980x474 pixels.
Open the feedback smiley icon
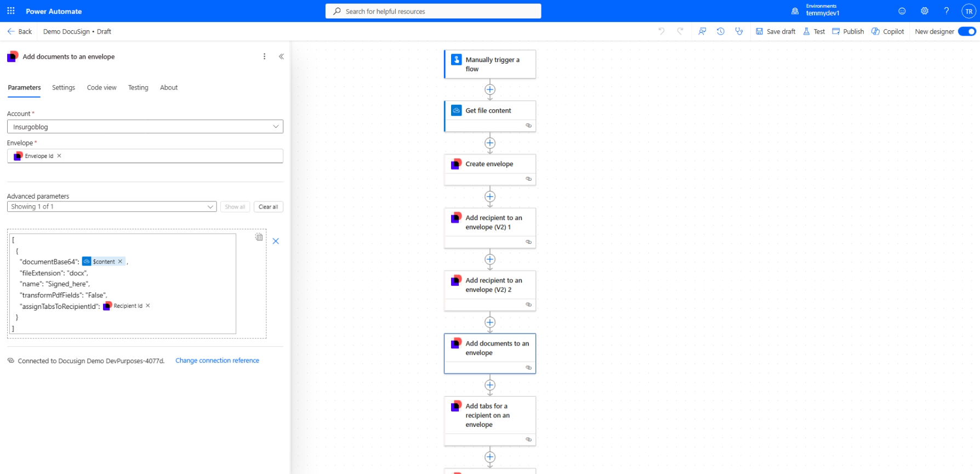point(902,11)
